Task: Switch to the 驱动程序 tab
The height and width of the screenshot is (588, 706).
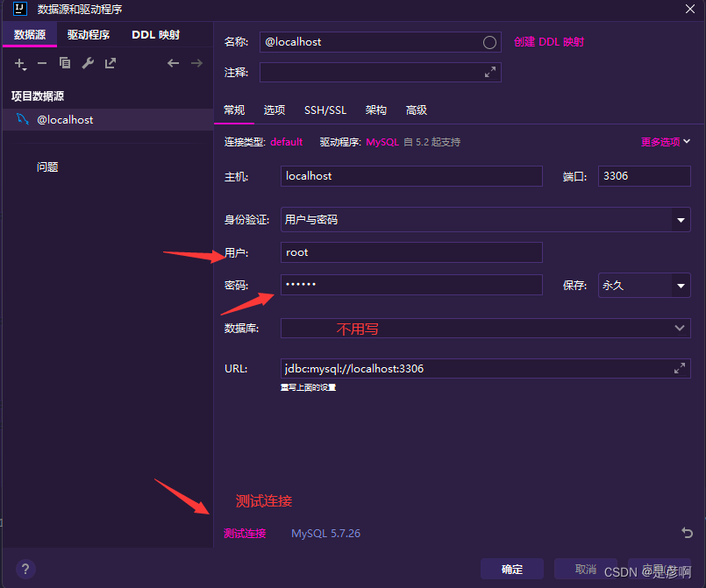Action: pyautogui.click(x=90, y=34)
